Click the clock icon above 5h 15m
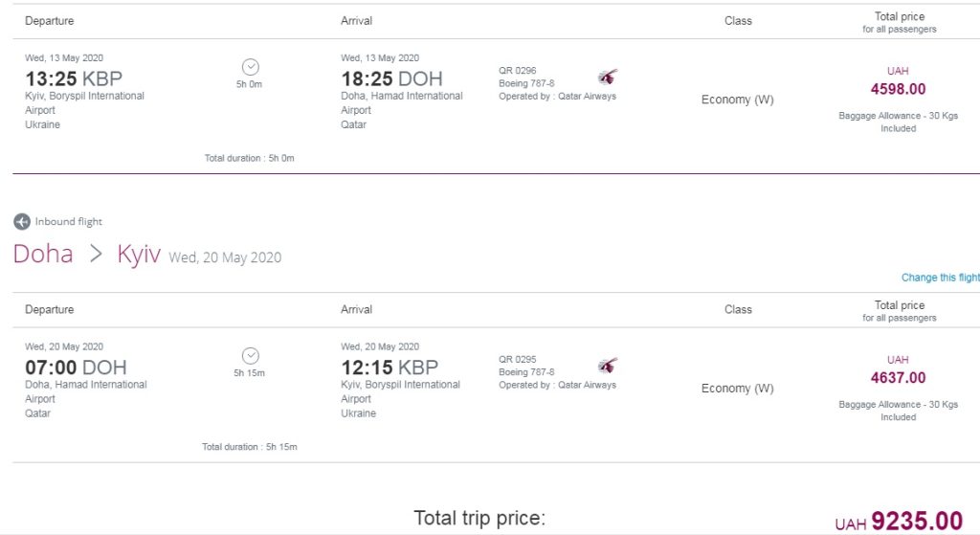Screen dimensions: 980x535 click(250, 355)
